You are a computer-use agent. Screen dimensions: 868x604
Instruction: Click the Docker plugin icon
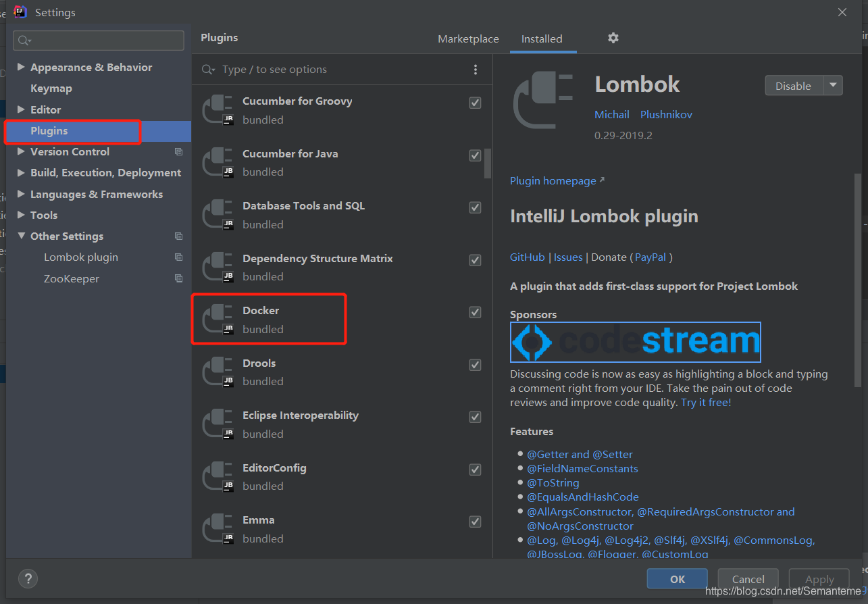tap(218, 319)
